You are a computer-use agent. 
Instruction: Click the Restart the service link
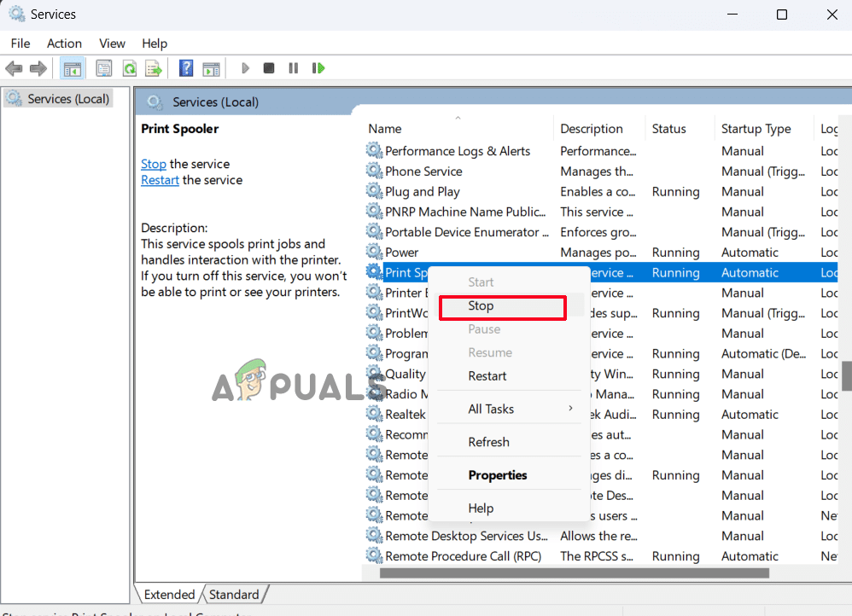coord(160,180)
